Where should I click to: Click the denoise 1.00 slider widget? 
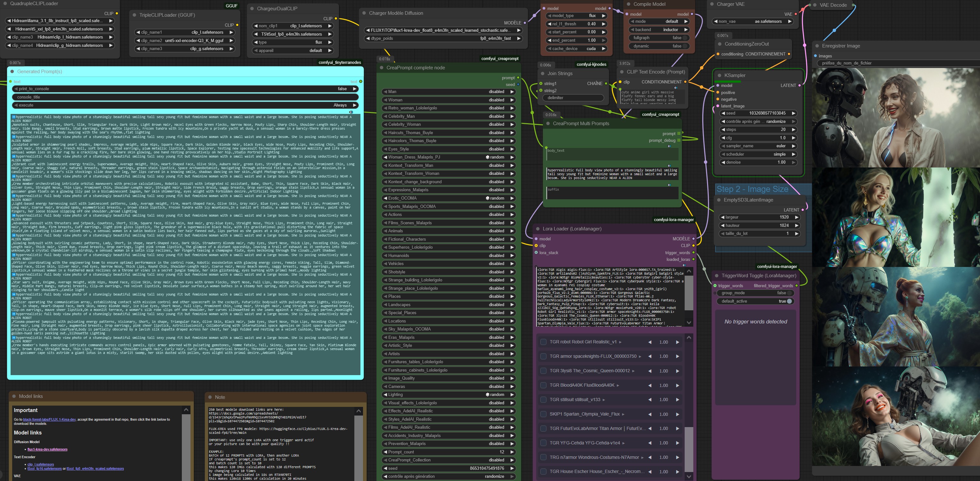[758, 162]
